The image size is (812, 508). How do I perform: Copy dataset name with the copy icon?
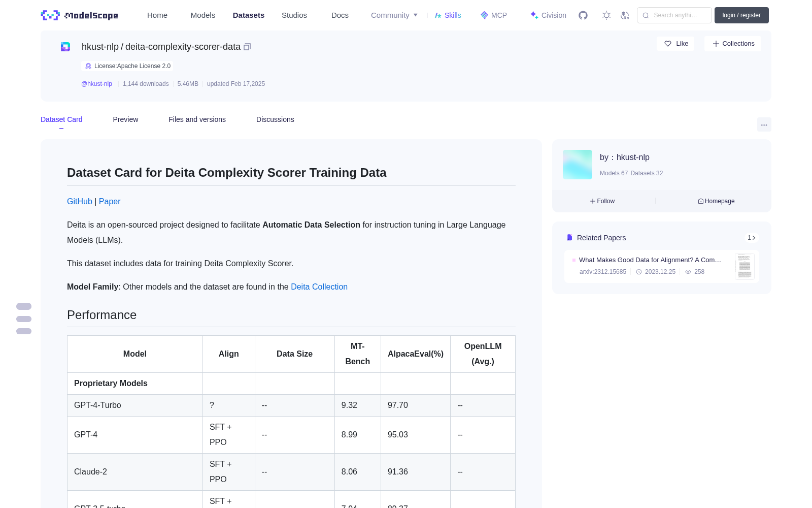[247, 47]
